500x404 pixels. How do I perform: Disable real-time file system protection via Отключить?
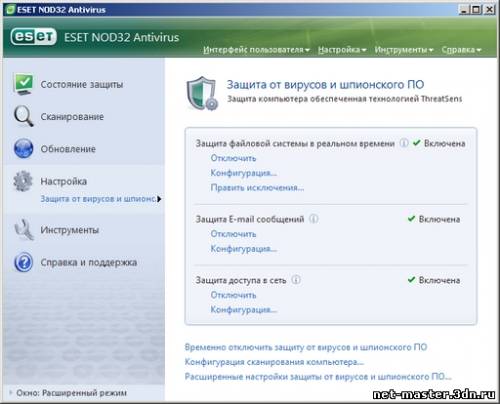(233, 158)
